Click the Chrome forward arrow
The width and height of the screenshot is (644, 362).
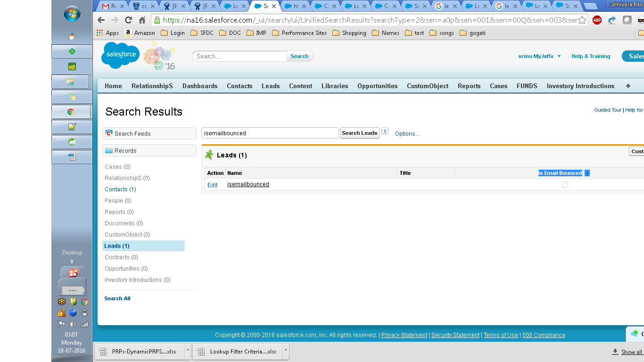[115, 20]
